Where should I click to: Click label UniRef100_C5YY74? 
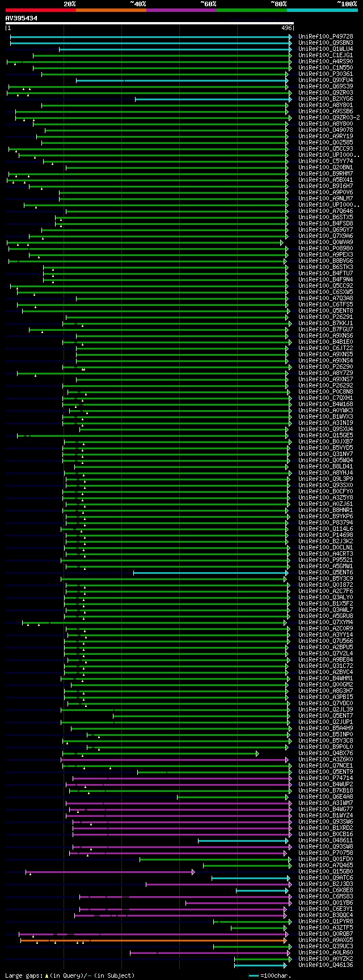pyautogui.click(x=326, y=161)
